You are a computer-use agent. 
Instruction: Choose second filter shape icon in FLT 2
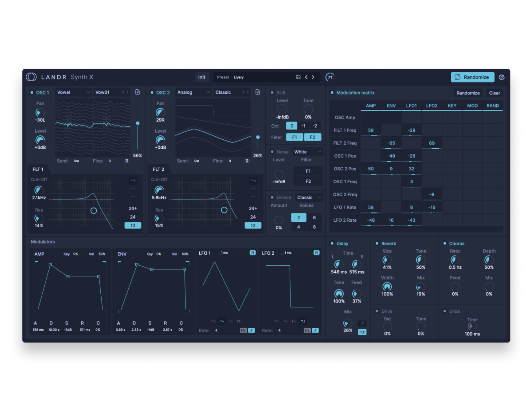pyautogui.click(x=253, y=189)
